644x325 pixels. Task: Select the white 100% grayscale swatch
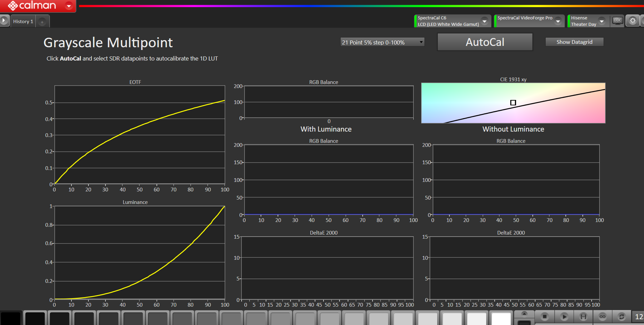tap(501, 319)
